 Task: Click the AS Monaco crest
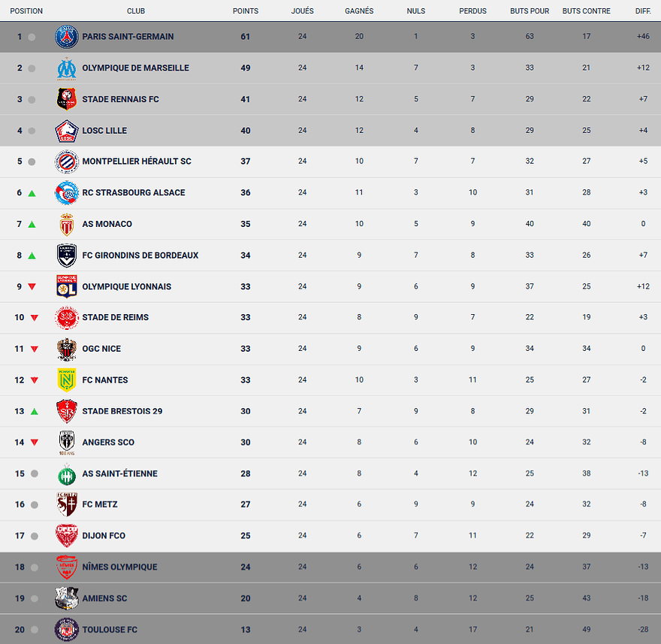tap(67, 224)
